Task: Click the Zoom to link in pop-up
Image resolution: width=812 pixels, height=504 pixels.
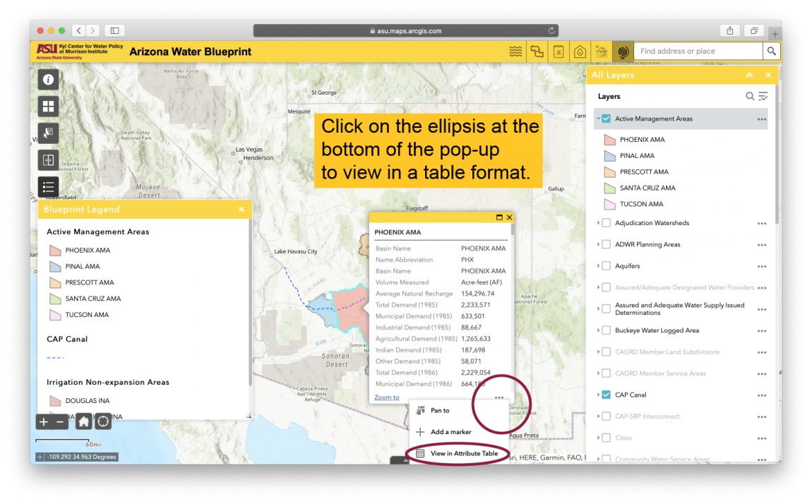Action: pos(387,397)
